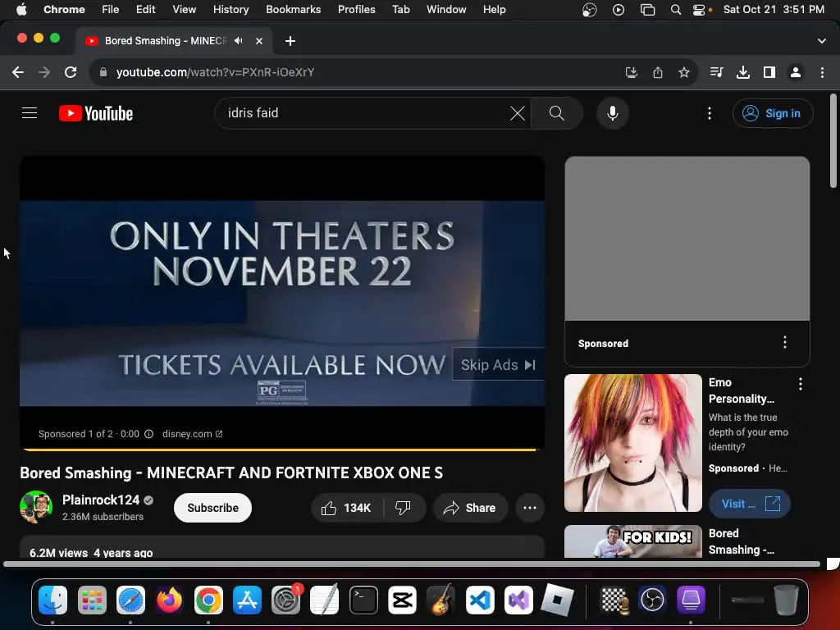Start voice search with the microphone icon

pos(612,113)
